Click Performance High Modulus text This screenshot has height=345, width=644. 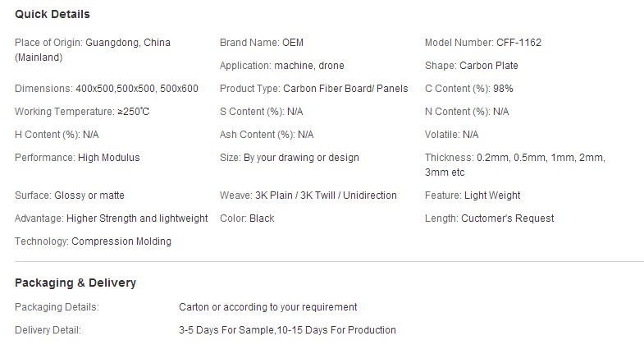coord(77,158)
